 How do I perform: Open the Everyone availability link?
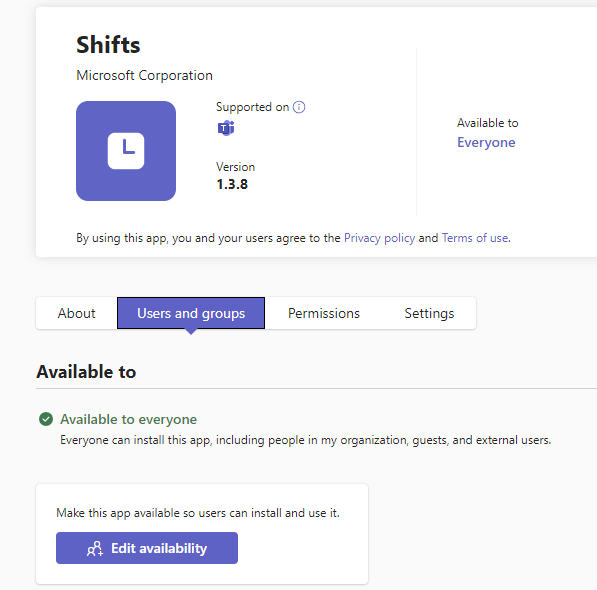point(486,142)
